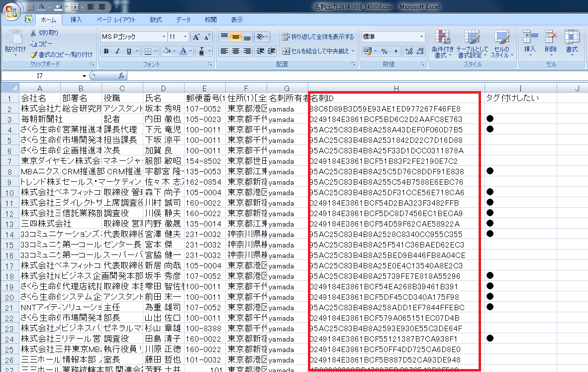Toggle Italic formatting
Viewport: 588px width, 372px height.
pyautogui.click(x=117, y=51)
